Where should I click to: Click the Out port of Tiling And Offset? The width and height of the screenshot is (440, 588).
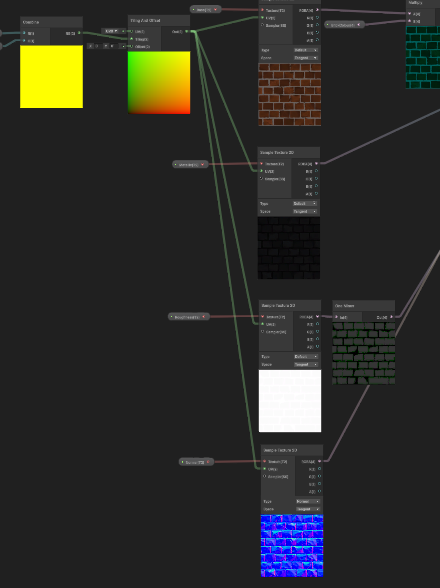(x=187, y=32)
